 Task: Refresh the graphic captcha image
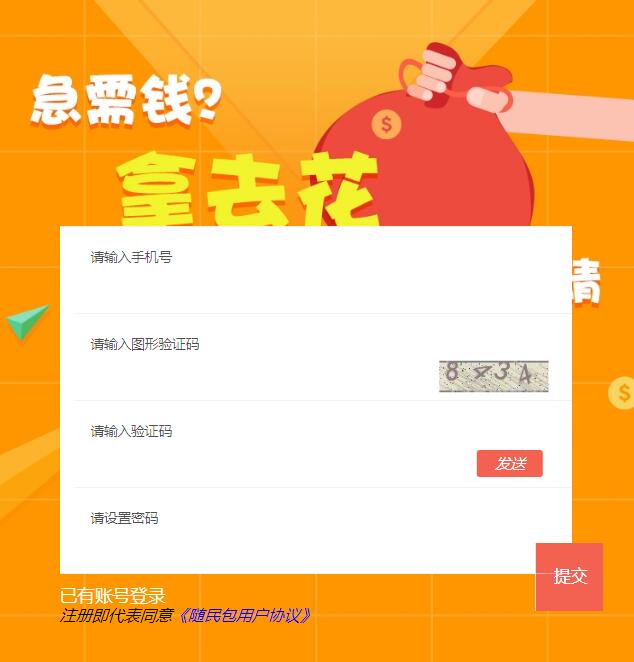493,376
